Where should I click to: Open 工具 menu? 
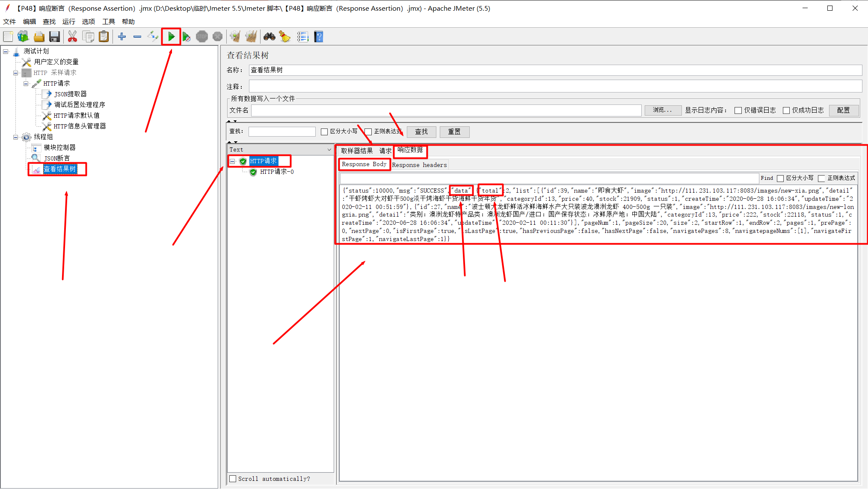tap(109, 22)
